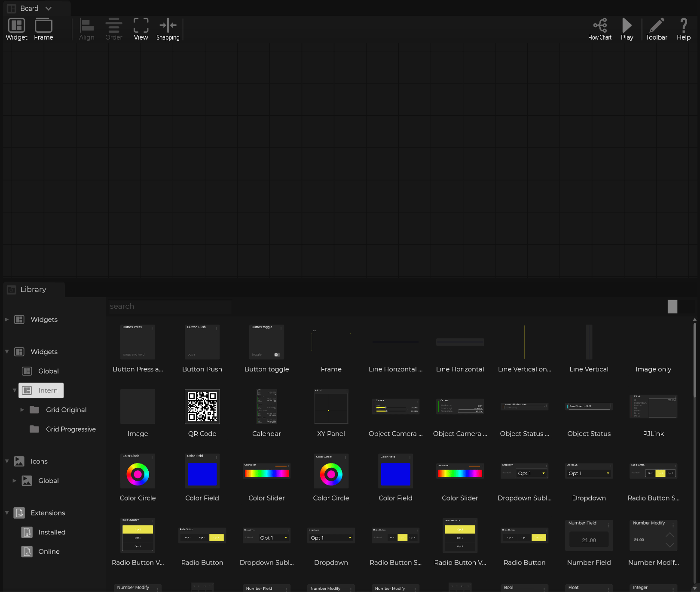The width and height of the screenshot is (700, 592).
Task: Click the View fullscreen icon
Action: pyautogui.click(x=141, y=26)
